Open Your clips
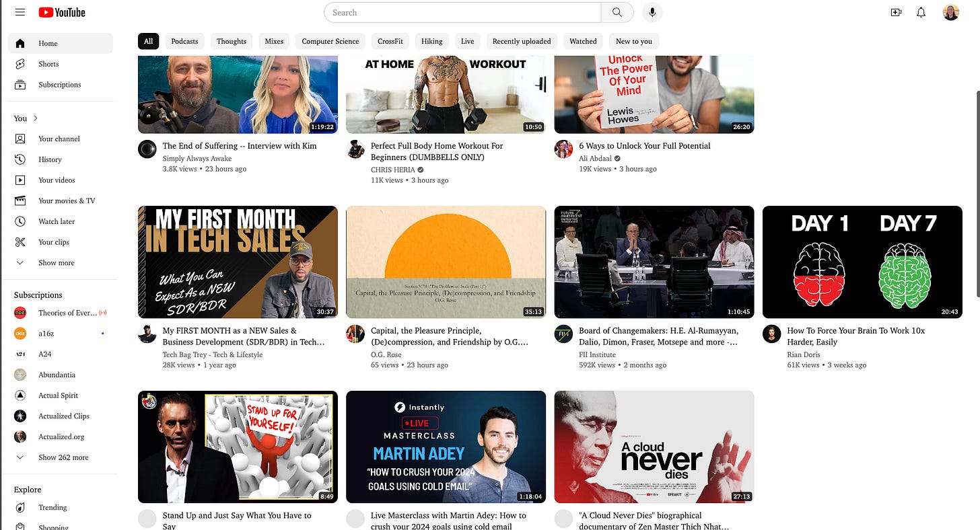Screen dimensions: 980x530 point(60,242)
